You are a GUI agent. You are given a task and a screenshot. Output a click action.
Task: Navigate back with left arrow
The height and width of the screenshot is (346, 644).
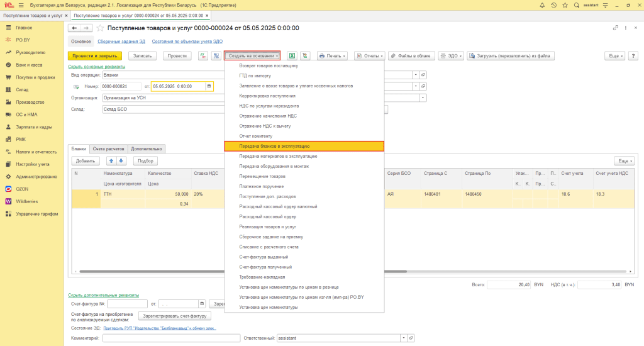click(74, 28)
